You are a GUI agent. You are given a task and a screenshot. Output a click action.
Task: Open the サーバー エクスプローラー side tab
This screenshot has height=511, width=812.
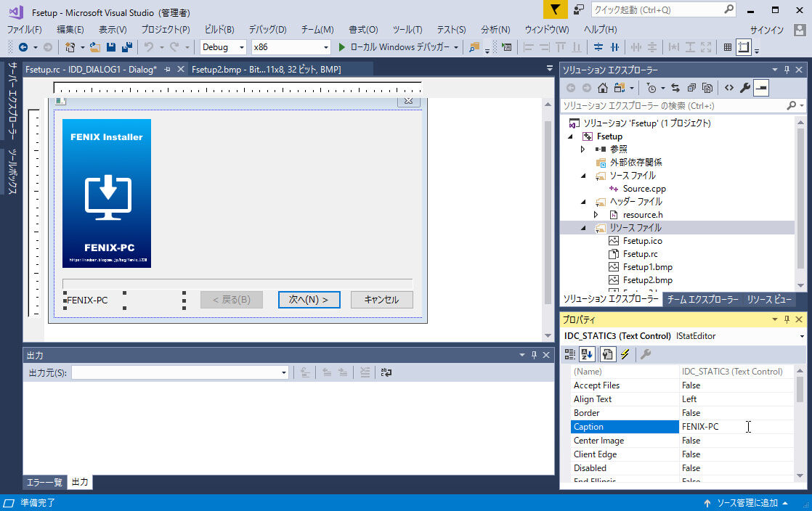tap(12, 100)
